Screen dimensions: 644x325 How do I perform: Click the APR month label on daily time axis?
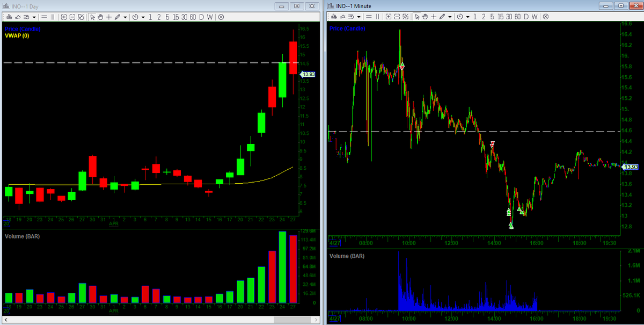tap(113, 224)
